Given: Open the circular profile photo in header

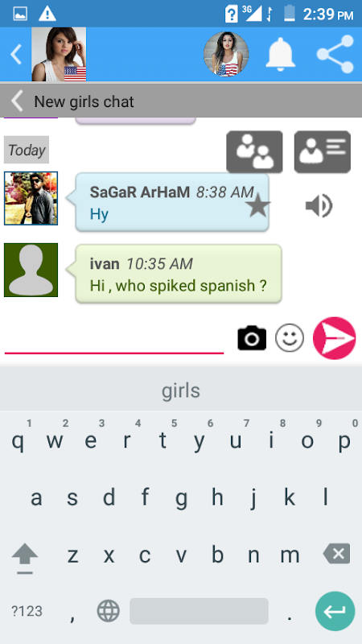Looking at the screenshot, I should click(226, 54).
